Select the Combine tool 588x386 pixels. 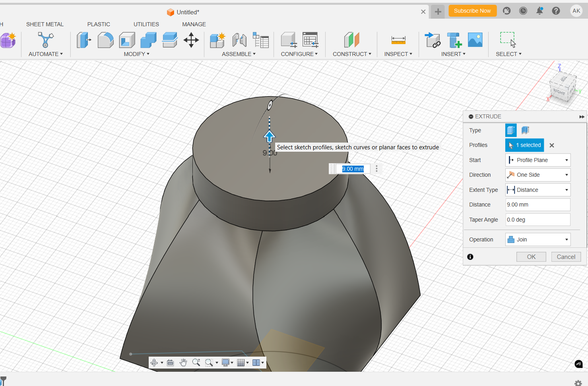(148, 40)
